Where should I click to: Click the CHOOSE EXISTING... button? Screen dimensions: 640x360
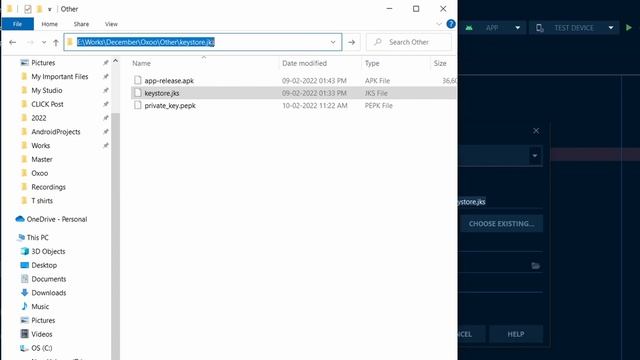(x=501, y=224)
